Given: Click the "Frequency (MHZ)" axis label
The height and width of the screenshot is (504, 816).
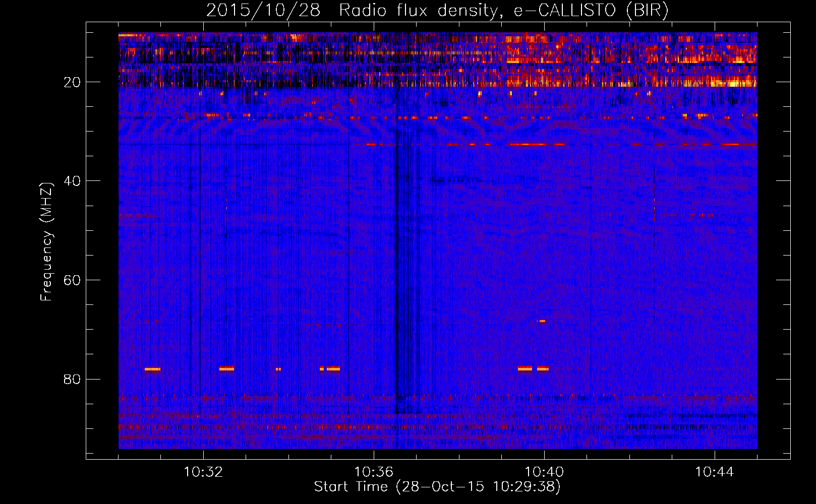Looking at the screenshot, I should click(x=46, y=242).
